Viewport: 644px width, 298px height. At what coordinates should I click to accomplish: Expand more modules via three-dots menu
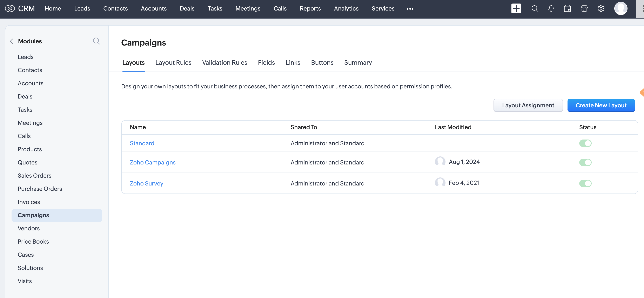[x=410, y=9]
